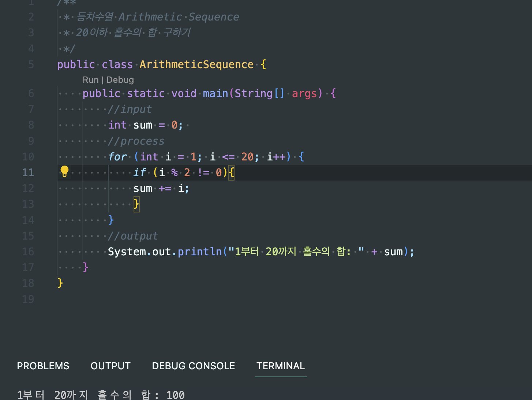532x400 pixels.
Task: Click the ArithmeticSequence class name
Action: point(196,64)
